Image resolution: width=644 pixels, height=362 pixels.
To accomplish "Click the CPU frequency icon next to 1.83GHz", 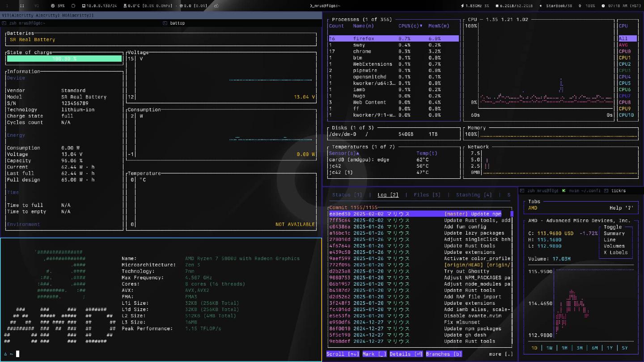I will (x=462, y=6).
